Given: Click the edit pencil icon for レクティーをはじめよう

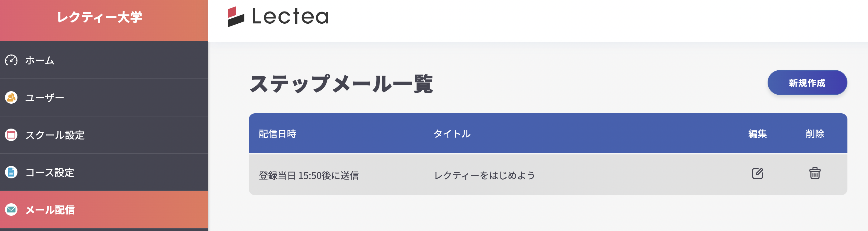Looking at the screenshot, I should point(757,173).
